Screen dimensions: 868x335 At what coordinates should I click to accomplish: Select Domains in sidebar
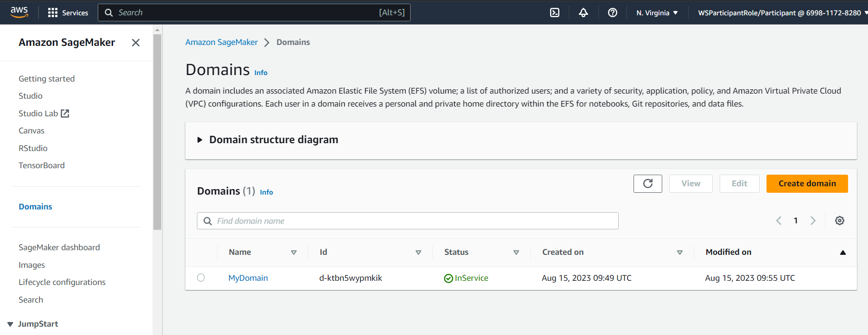click(x=35, y=207)
